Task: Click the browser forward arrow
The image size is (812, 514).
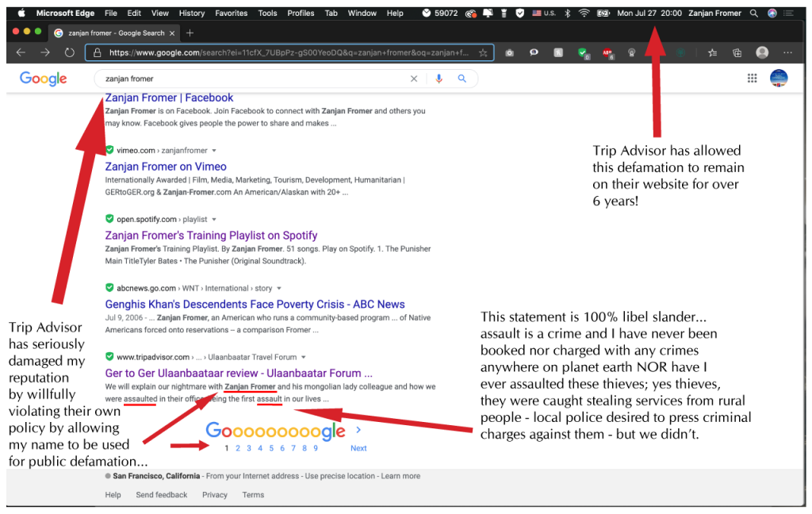Action: (x=45, y=52)
